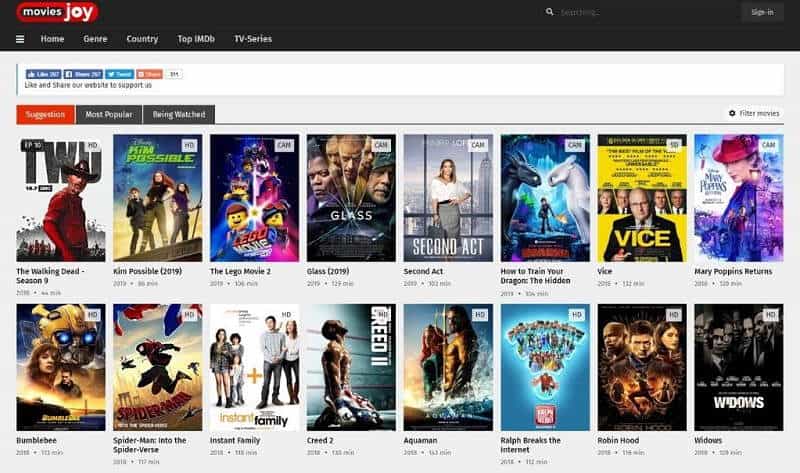This screenshot has width=800, height=473.
Task: Expand the Genre menu
Action: [x=95, y=39]
